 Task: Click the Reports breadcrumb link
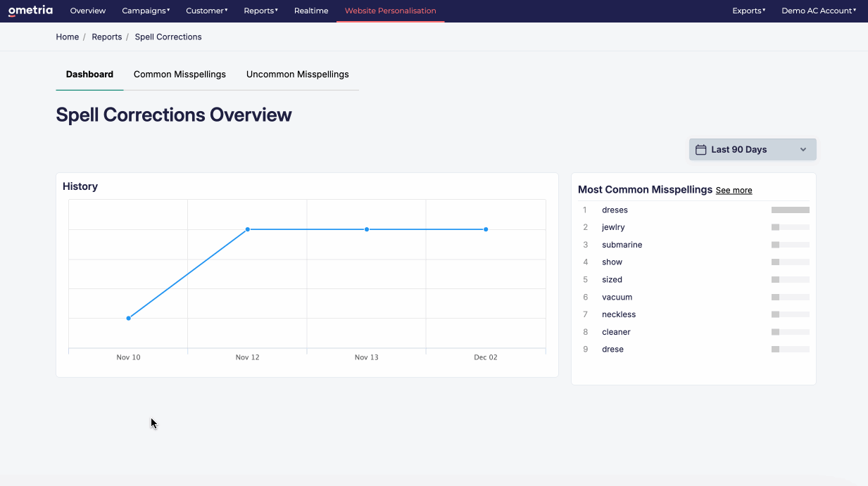(x=106, y=37)
